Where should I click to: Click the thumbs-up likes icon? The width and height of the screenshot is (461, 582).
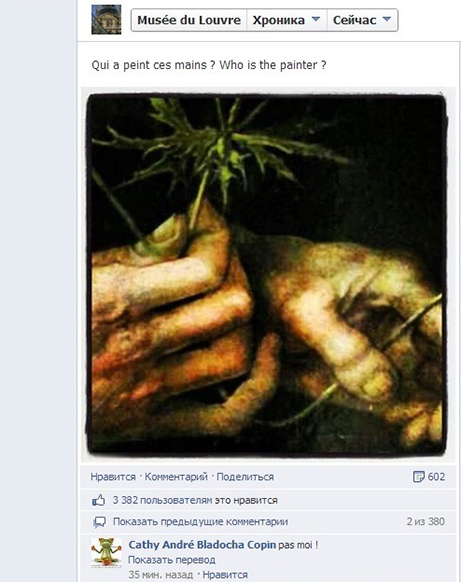(98, 500)
